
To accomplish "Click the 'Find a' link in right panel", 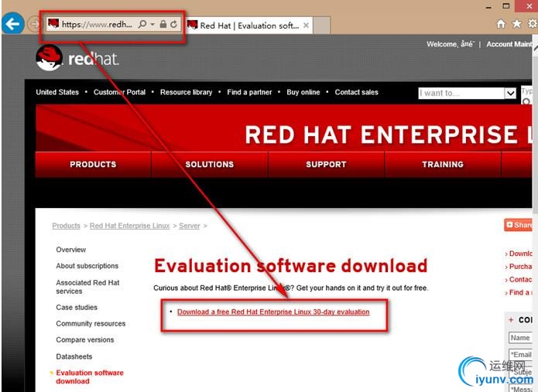I will click(520, 292).
